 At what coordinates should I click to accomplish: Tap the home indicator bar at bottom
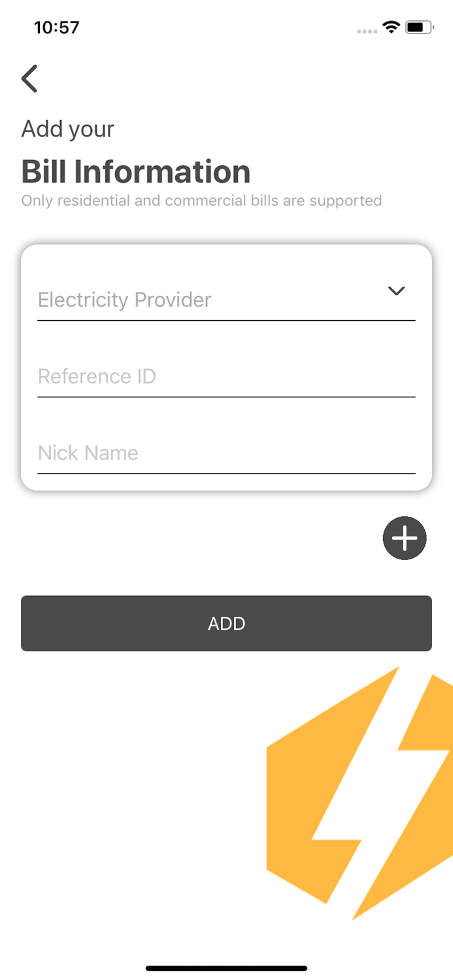tap(226, 968)
